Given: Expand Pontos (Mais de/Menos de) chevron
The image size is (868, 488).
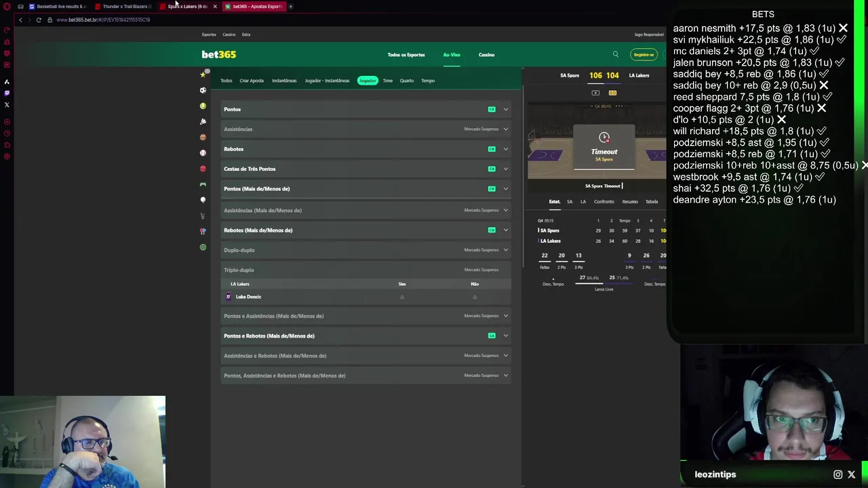Looking at the screenshot, I should coord(505,188).
